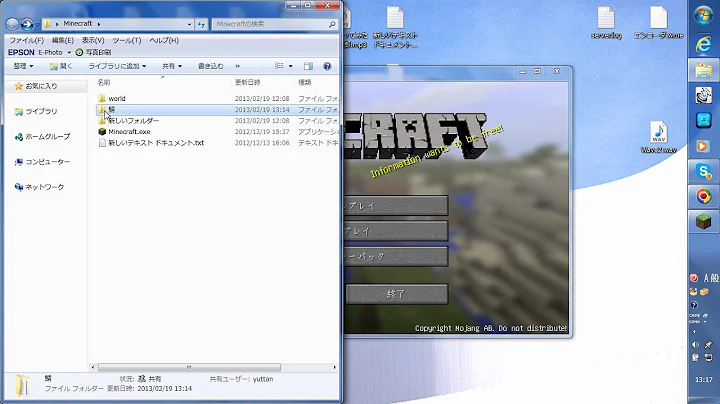This screenshot has width=720, height=404.
Task: Change view layout icon in Explorer toolbar
Action: [x=279, y=66]
